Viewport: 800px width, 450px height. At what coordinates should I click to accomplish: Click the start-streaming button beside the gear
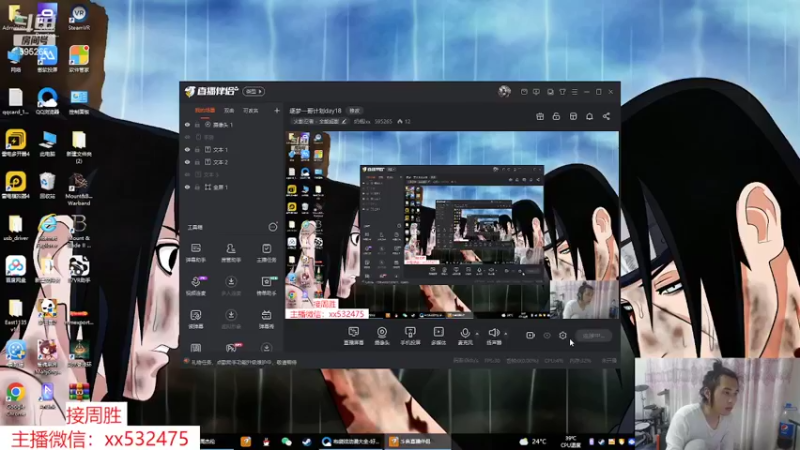point(593,336)
